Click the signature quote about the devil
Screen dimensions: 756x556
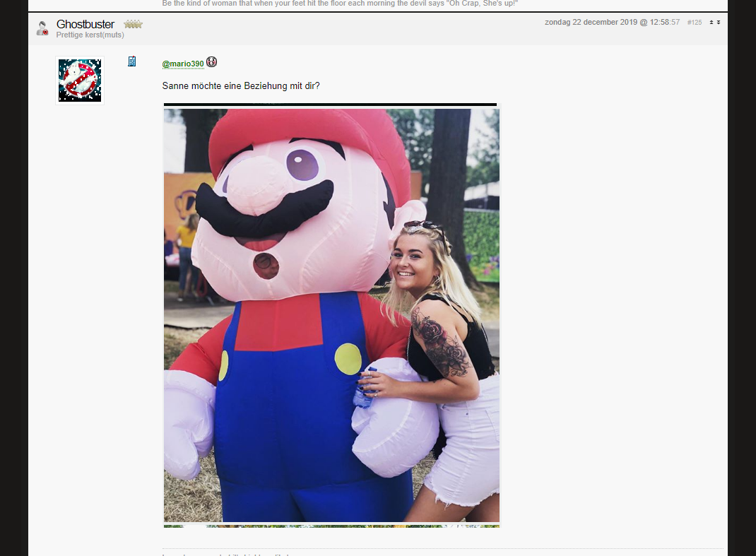click(340, 4)
